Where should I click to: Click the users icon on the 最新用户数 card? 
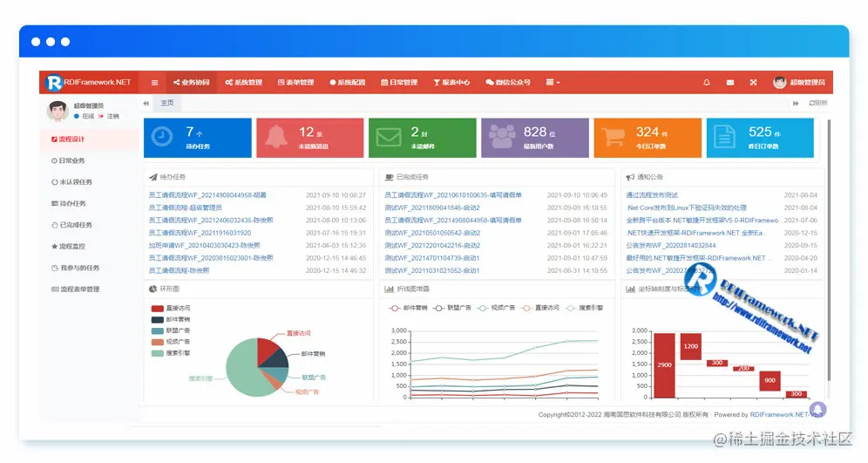501,136
